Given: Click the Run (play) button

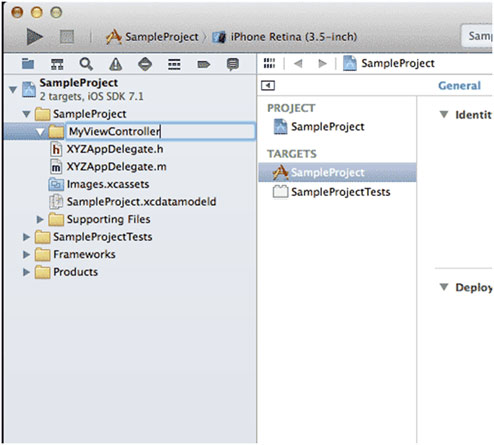Looking at the screenshot, I should (x=35, y=37).
